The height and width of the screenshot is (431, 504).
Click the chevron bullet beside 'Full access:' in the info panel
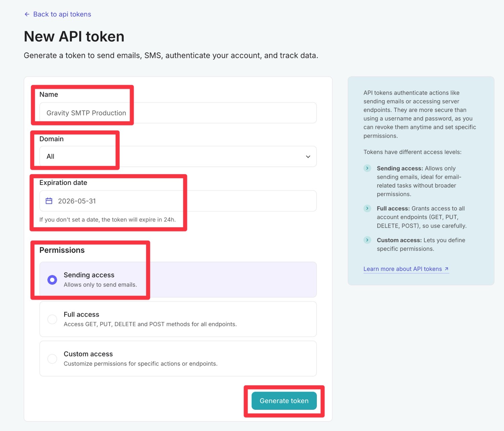click(x=367, y=208)
